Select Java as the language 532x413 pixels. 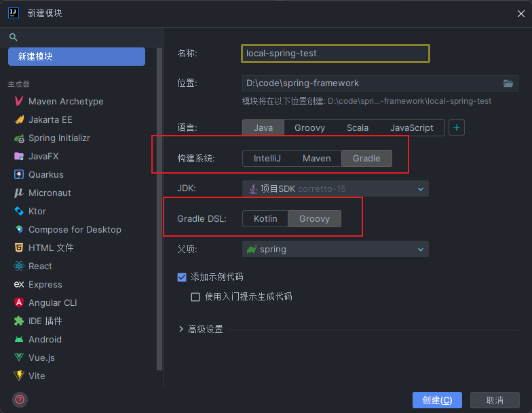[263, 127]
